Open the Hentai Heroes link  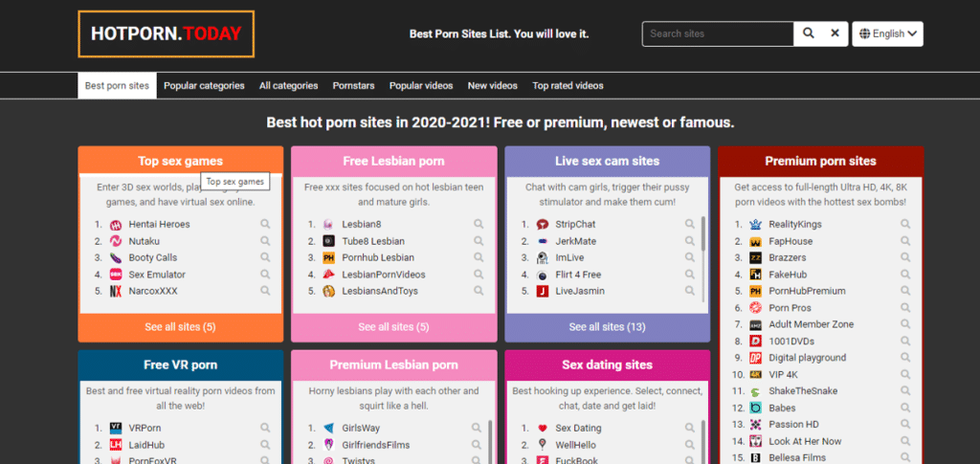pos(160,224)
